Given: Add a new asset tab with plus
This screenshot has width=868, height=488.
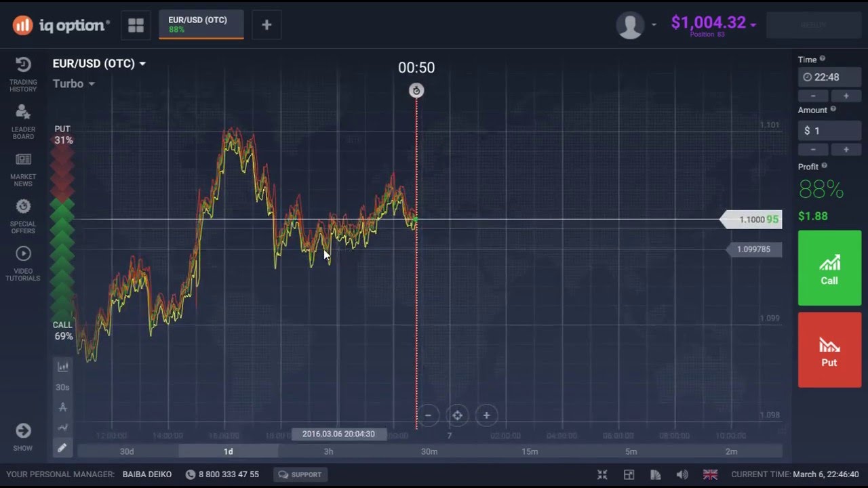Looking at the screenshot, I should coord(267,25).
